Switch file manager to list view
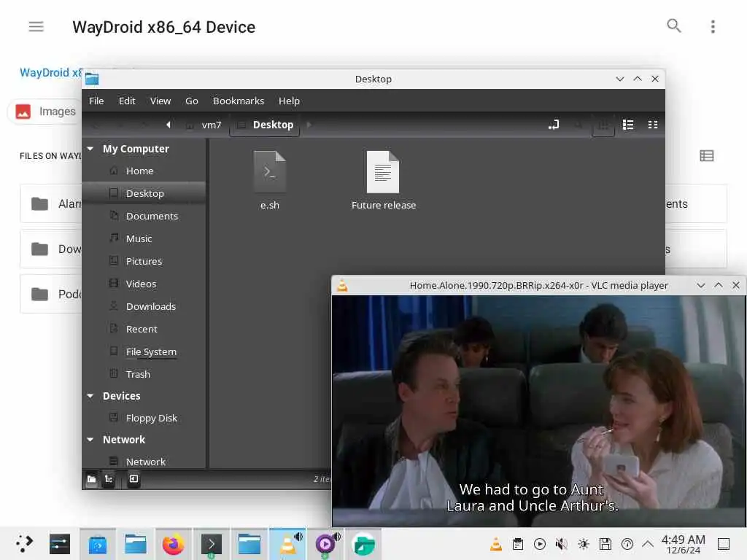The width and height of the screenshot is (747, 560). [628, 125]
